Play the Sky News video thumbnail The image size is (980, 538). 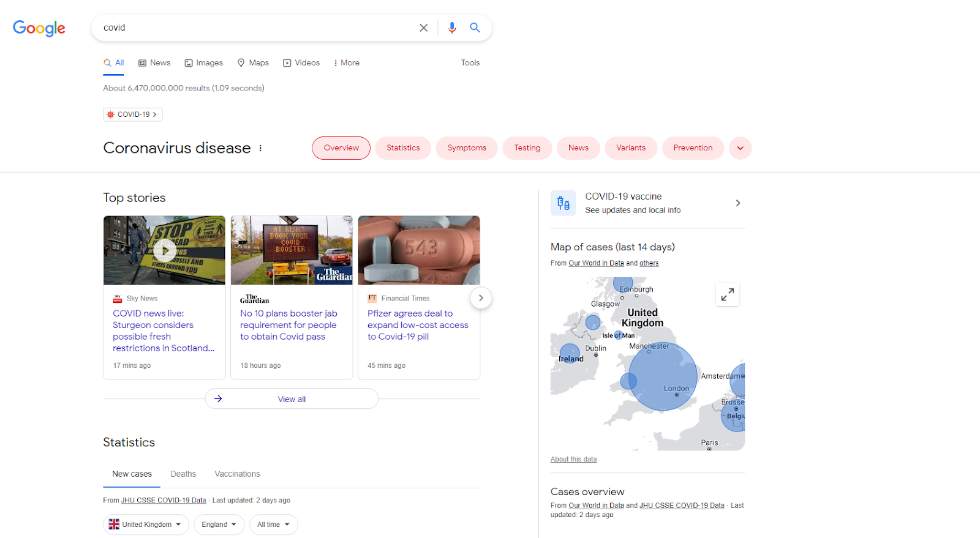pos(164,250)
